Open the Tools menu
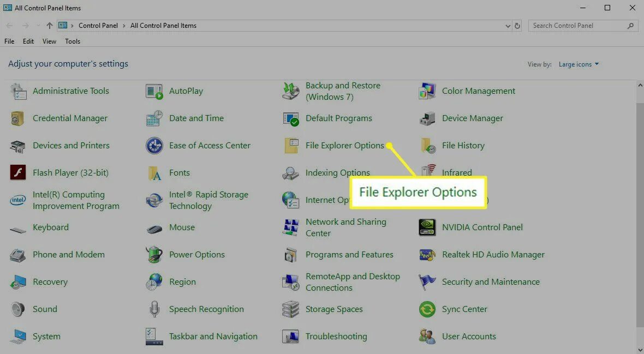Image resolution: width=644 pixels, height=354 pixels. (x=72, y=41)
